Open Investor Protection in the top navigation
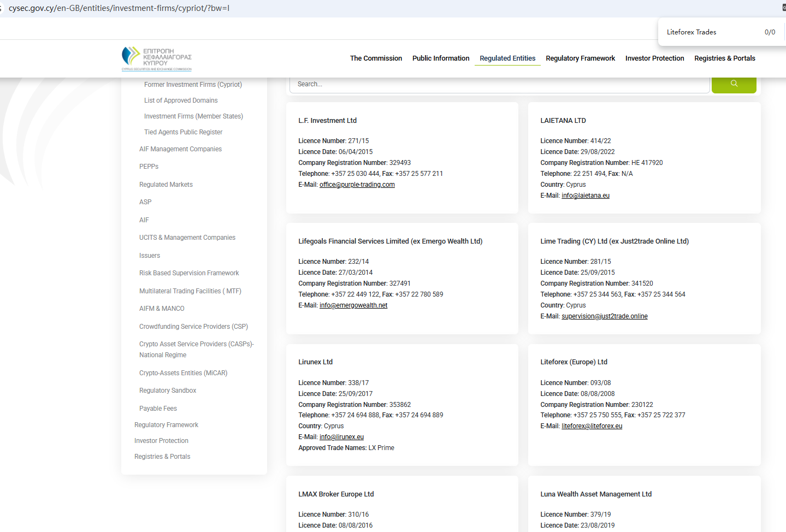786x532 pixels. pyautogui.click(x=654, y=58)
